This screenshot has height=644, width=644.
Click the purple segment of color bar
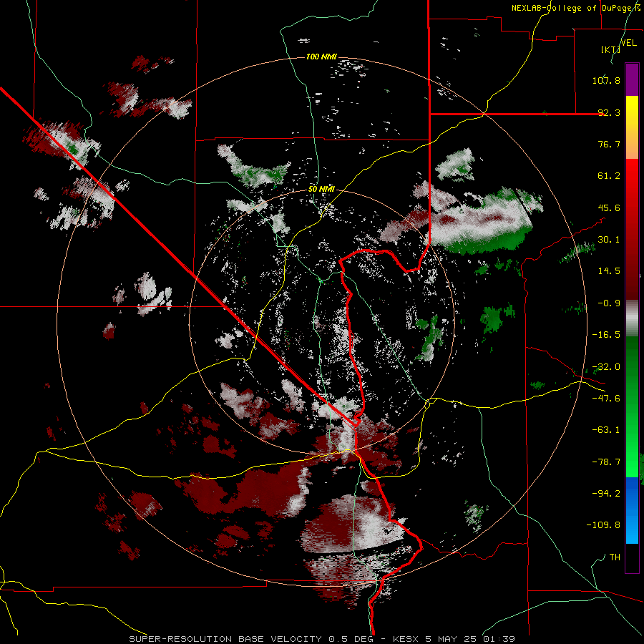(x=632, y=79)
